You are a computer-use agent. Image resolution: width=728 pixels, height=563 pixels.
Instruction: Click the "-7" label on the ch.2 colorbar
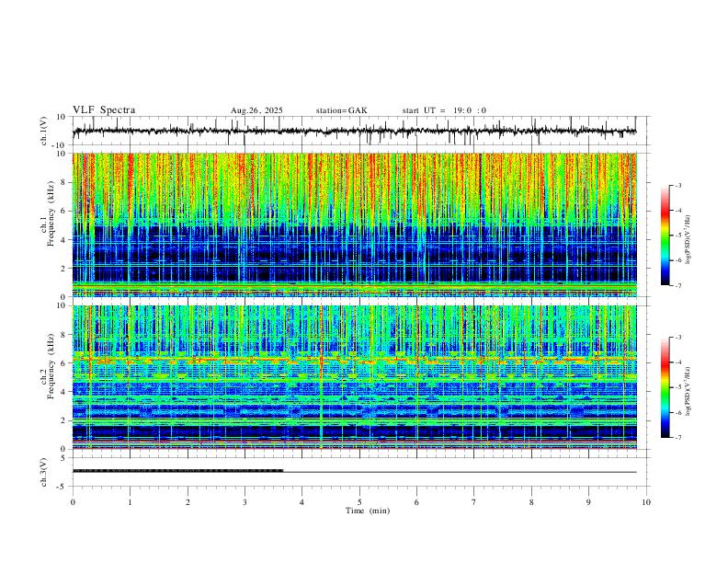click(x=677, y=437)
